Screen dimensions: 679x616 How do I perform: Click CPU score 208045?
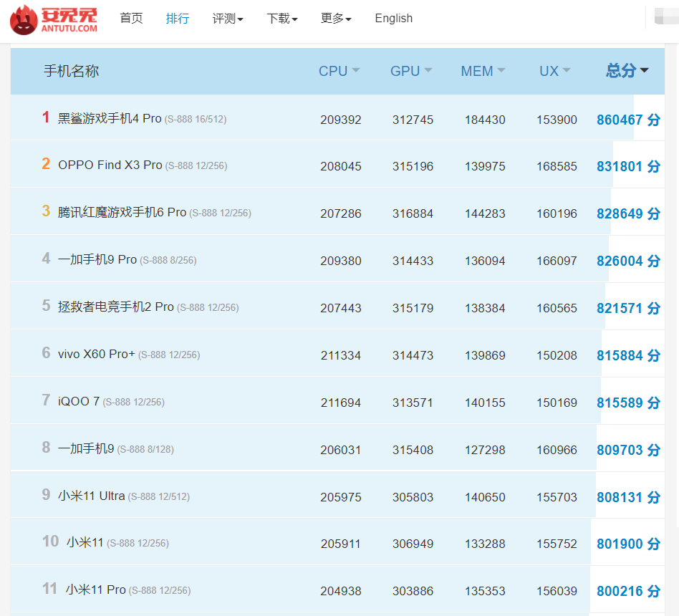[x=341, y=166]
